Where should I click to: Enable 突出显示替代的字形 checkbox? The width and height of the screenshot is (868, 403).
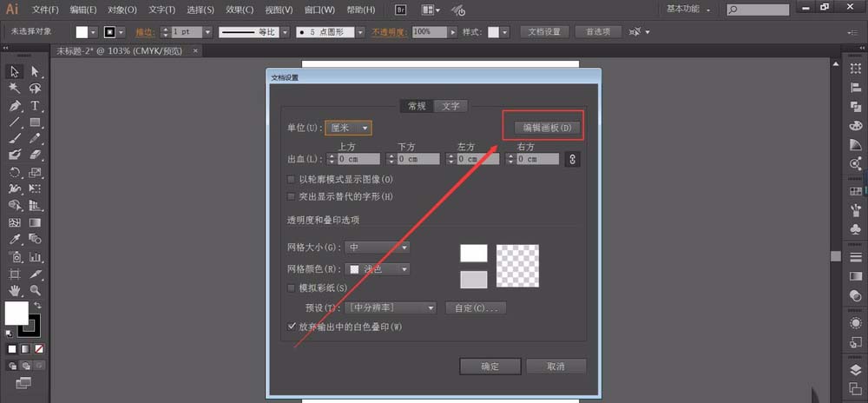(x=292, y=197)
